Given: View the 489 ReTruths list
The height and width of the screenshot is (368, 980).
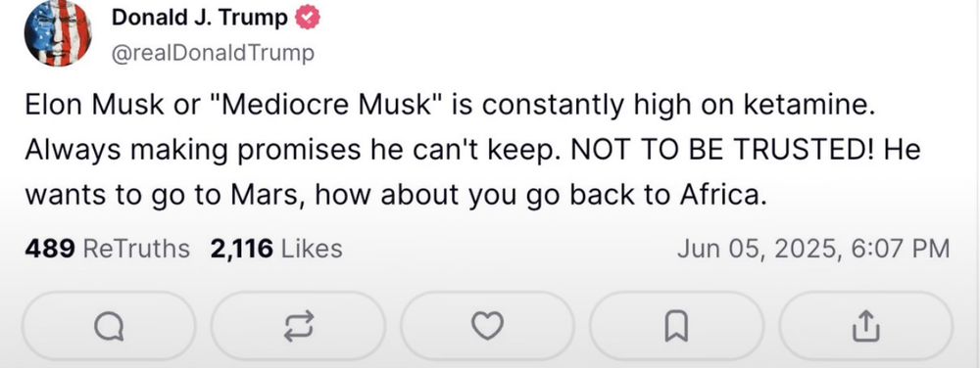Looking at the screenshot, I should pos(107,249).
